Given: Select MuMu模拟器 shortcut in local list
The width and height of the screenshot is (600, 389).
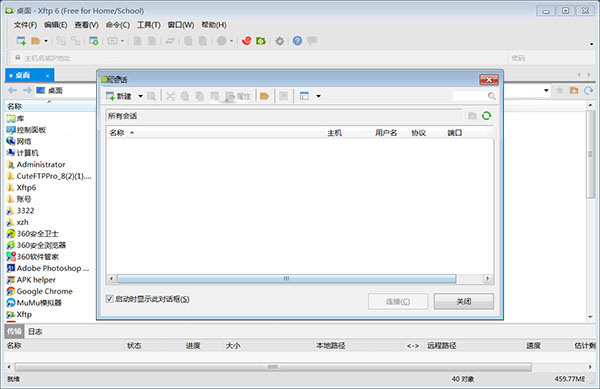Looking at the screenshot, I should [x=34, y=303].
